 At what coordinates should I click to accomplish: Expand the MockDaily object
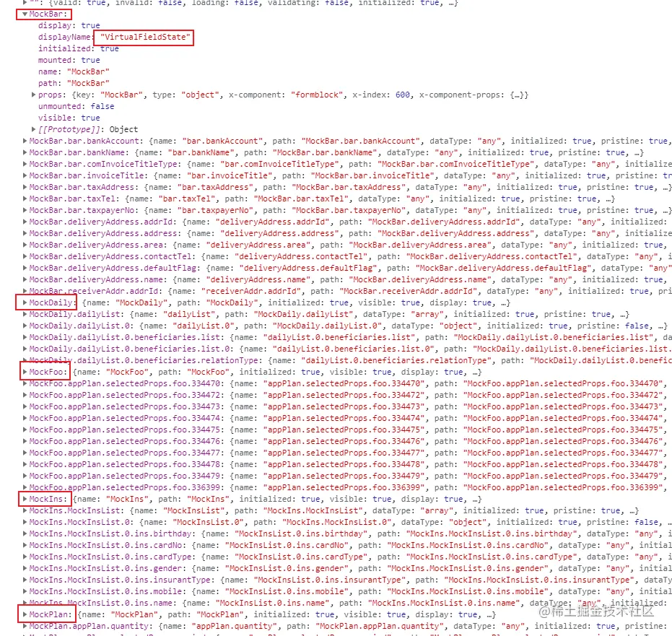coord(25,302)
